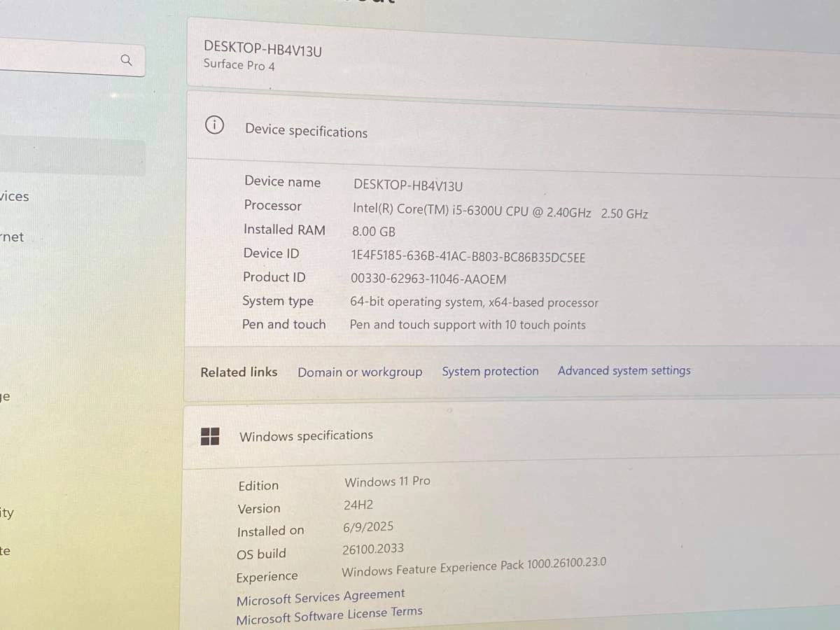
Task: Open System protection link
Action: pyautogui.click(x=490, y=372)
